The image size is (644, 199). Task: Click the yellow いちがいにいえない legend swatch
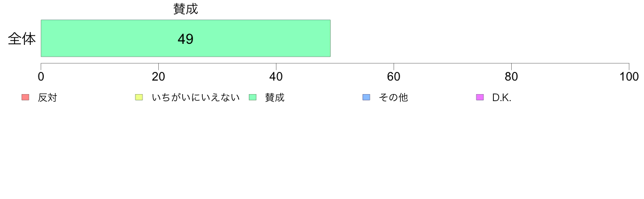[139, 97]
